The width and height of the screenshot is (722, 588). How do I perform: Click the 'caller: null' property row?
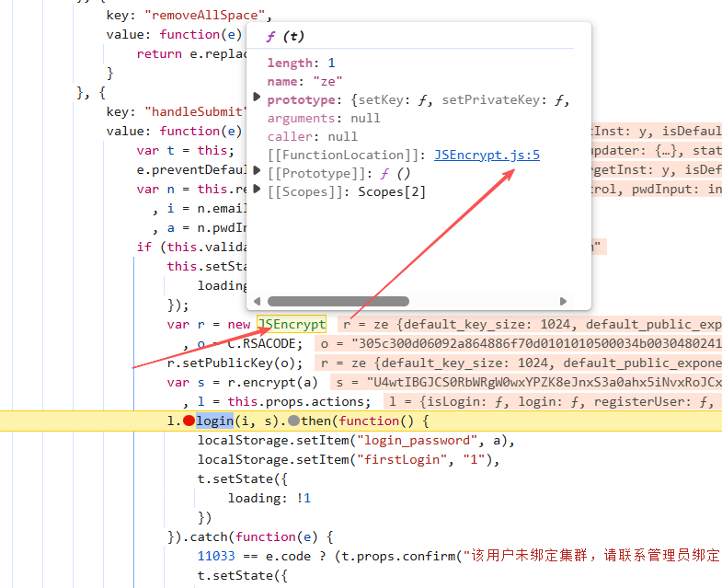(312, 137)
